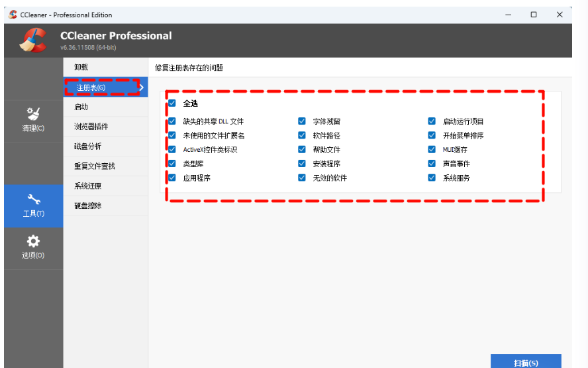Toggle the 全选 select-all checkbox
The width and height of the screenshot is (588, 368).
click(x=172, y=103)
